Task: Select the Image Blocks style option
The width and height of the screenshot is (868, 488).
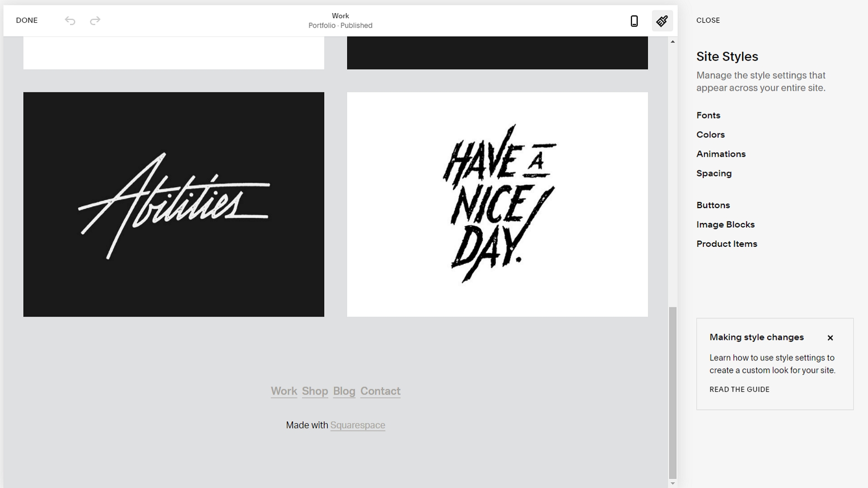Action: pos(726,224)
